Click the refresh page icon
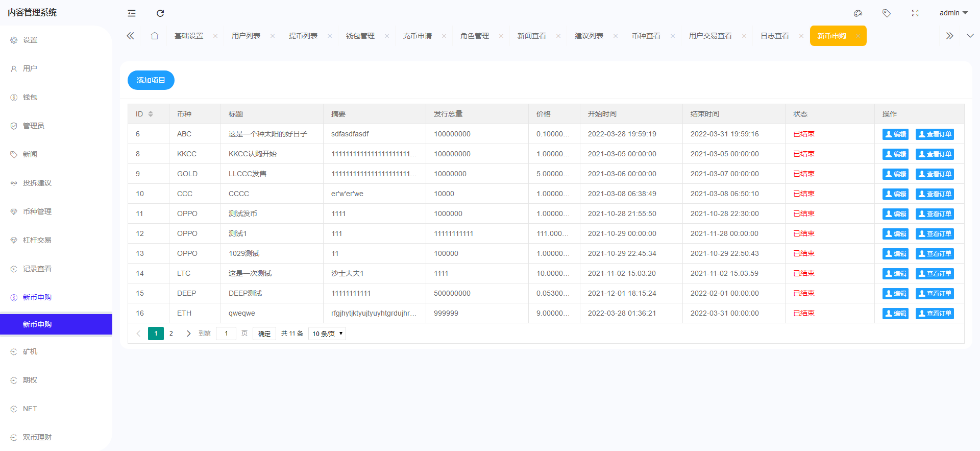 click(160, 13)
